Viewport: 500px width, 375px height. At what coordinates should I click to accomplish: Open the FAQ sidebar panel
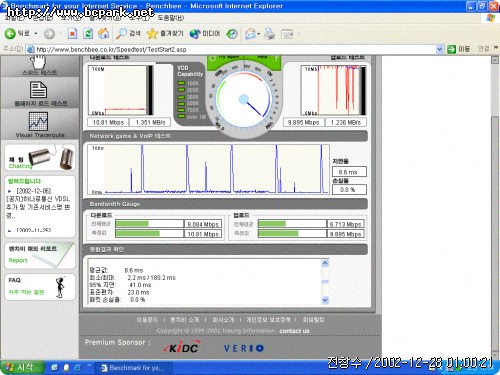(x=40, y=287)
